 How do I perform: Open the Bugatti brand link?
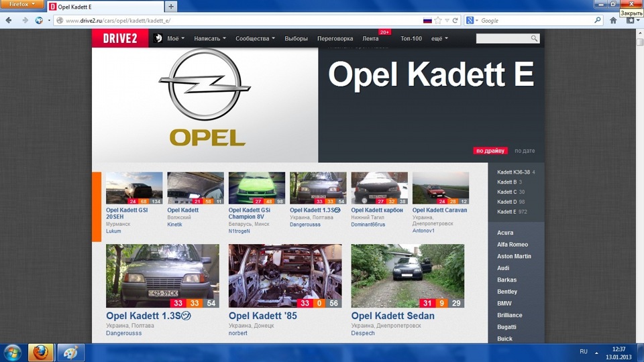506,327
